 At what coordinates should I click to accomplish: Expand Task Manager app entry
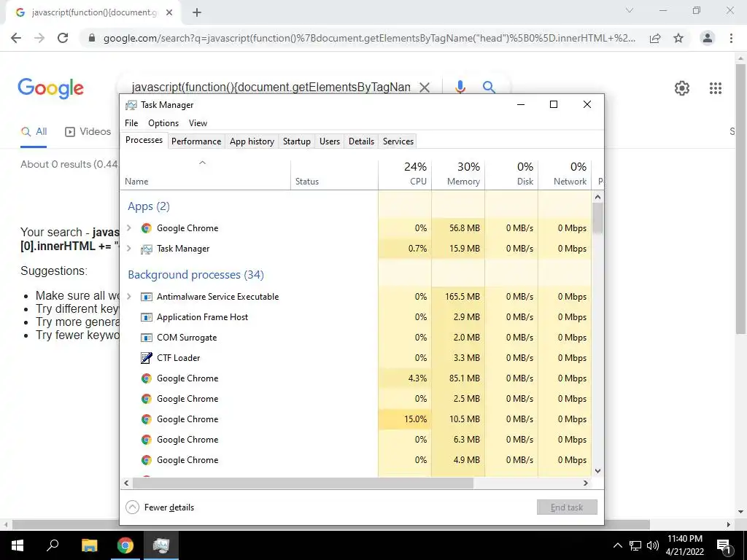(128, 249)
